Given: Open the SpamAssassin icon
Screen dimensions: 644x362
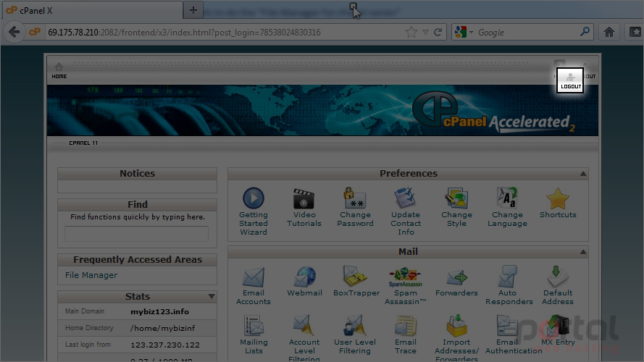Looking at the screenshot, I should (406, 277).
